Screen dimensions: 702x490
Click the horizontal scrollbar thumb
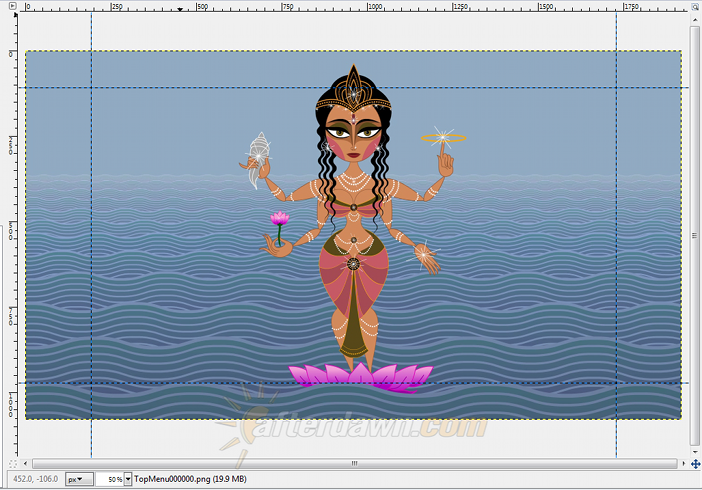click(x=355, y=464)
